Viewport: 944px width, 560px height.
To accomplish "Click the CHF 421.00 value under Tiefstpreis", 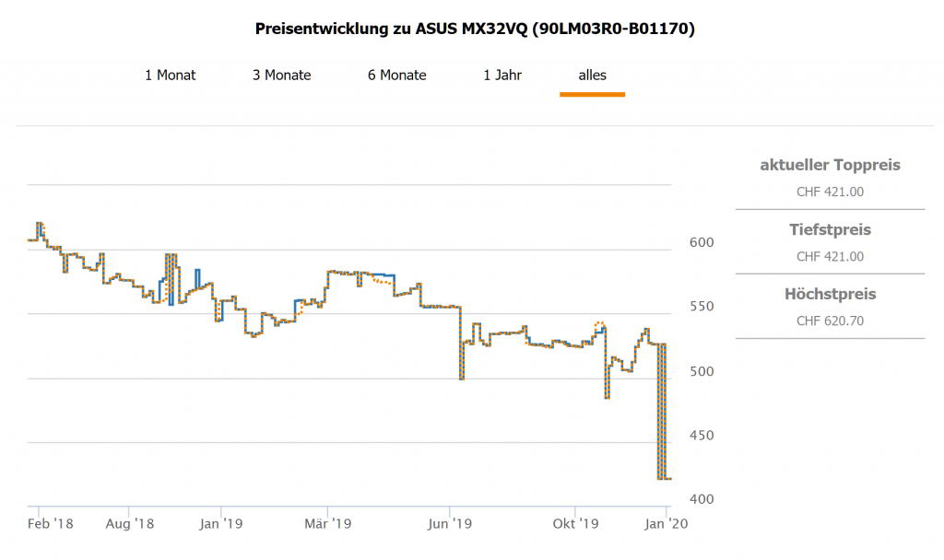I will coord(830,256).
